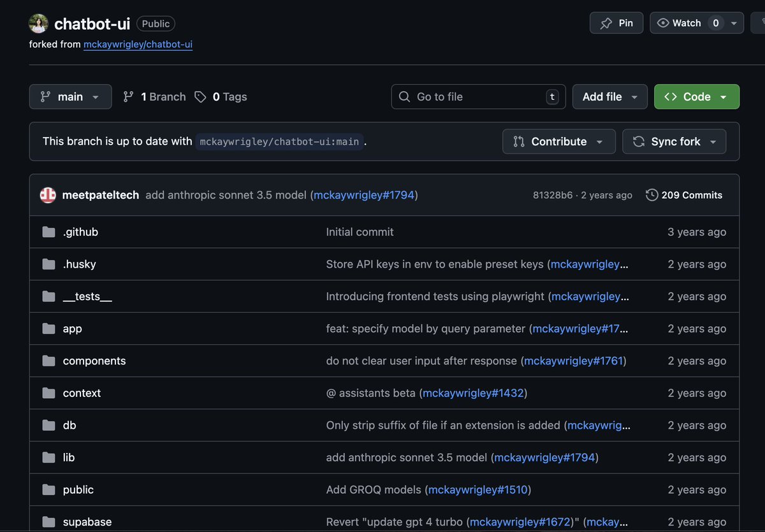765x532 pixels.
Task: View the 0 Tags list
Action: [221, 97]
